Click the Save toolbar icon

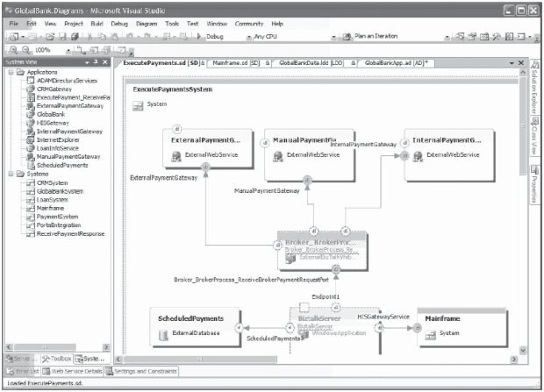62,37
